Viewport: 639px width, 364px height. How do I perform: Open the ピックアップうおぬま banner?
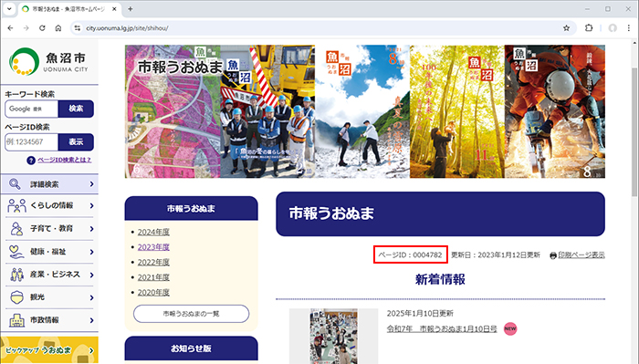pos(49,349)
